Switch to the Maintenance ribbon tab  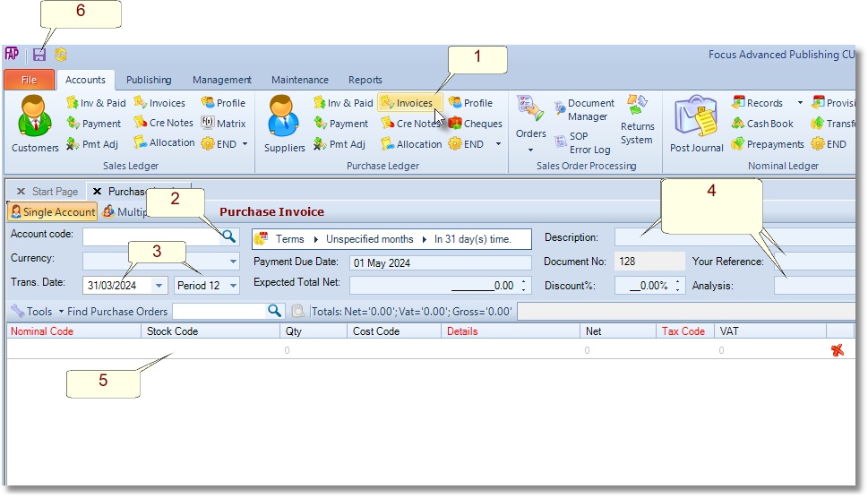click(x=299, y=80)
